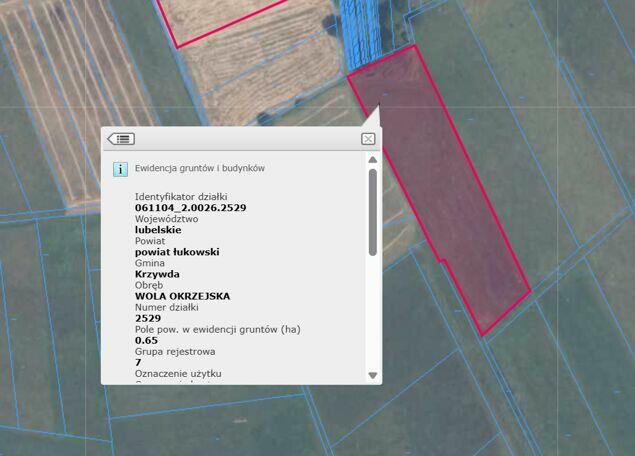Click the blue info icon beside Ewidencja gruntów
Viewport: 635px width, 456px height.
click(120, 169)
